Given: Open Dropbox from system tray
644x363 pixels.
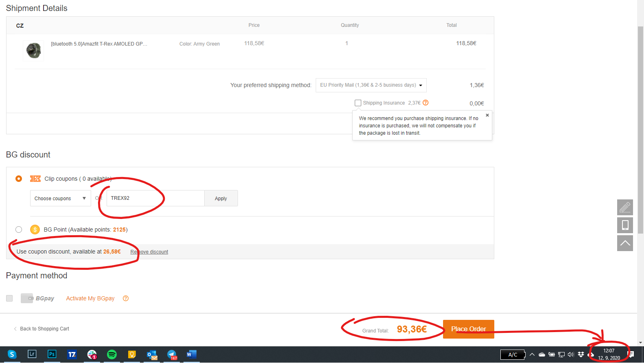Looking at the screenshot, I should click(581, 354).
